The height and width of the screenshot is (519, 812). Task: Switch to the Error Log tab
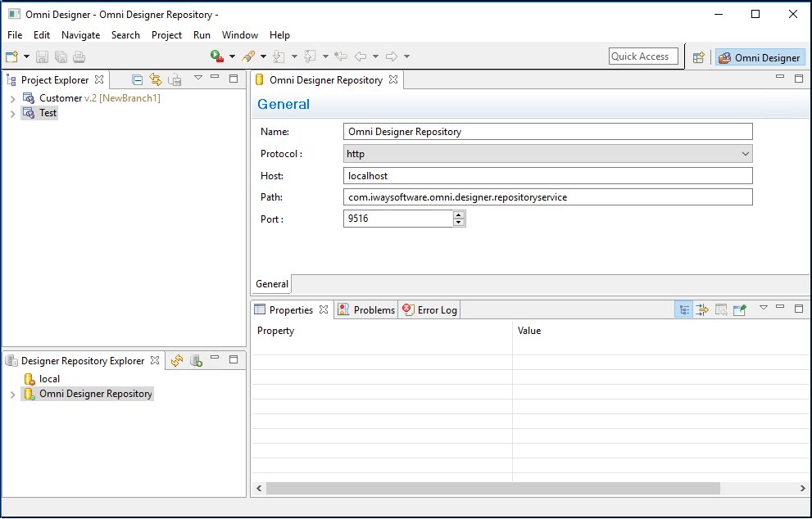click(430, 309)
